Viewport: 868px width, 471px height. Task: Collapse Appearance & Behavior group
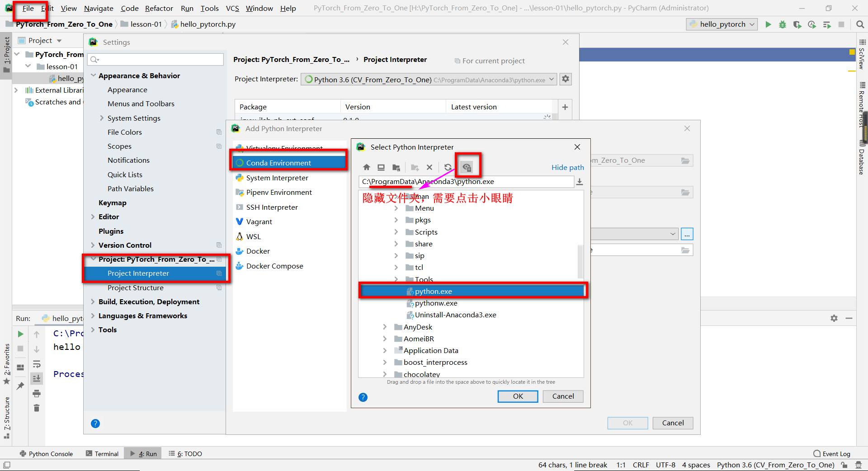pos(93,75)
